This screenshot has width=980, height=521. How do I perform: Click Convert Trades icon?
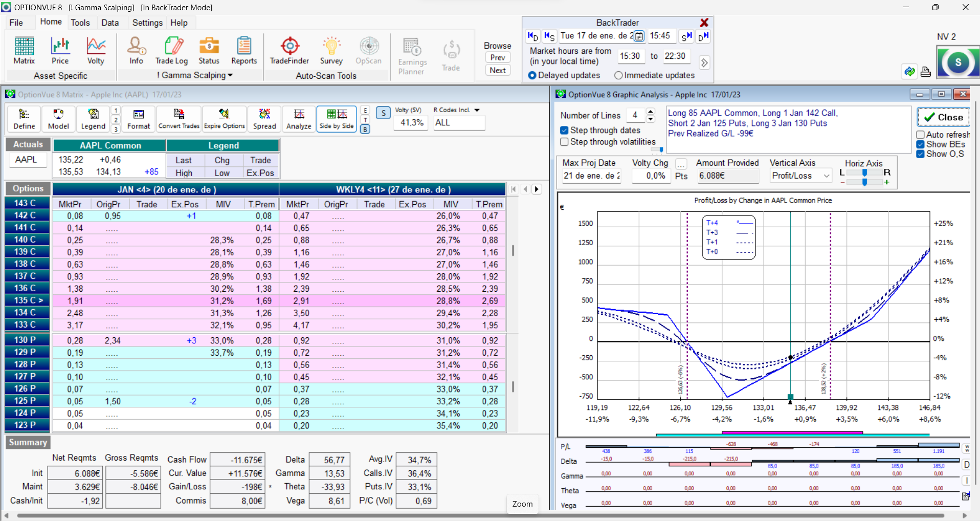pyautogui.click(x=179, y=119)
